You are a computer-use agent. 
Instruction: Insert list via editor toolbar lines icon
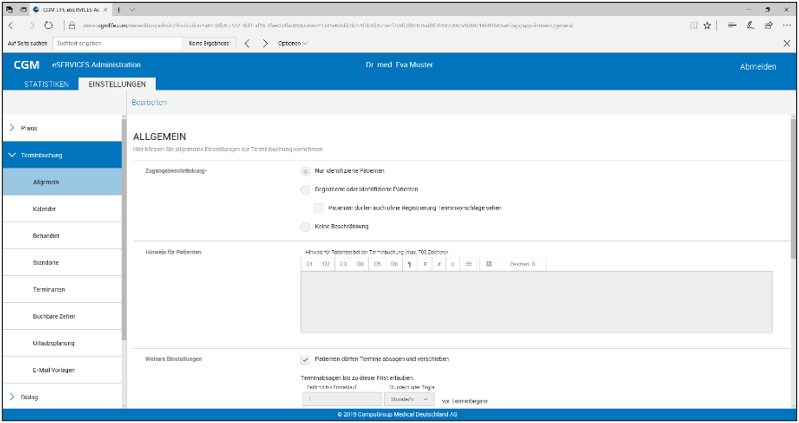tap(468, 264)
